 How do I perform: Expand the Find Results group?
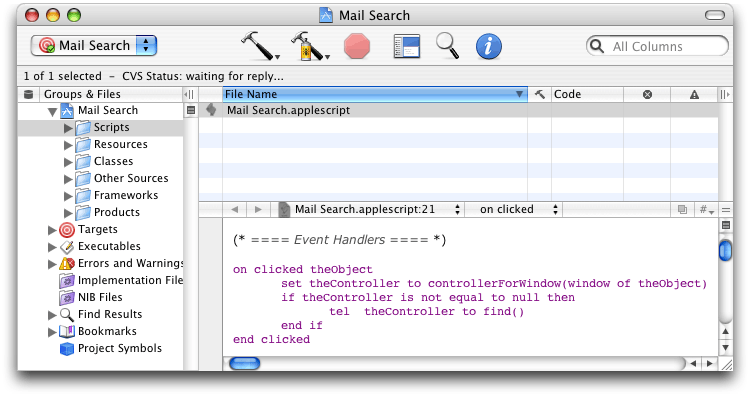(x=52, y=315)
